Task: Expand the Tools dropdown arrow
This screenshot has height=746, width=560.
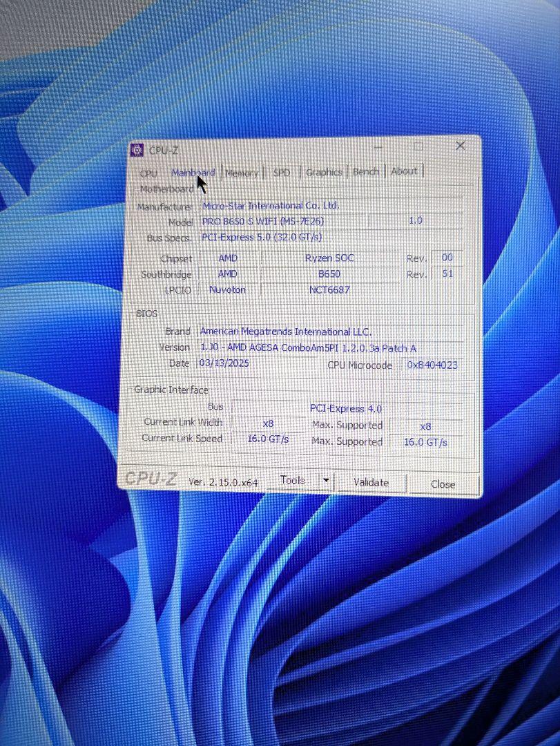Action: click(326, 481)
